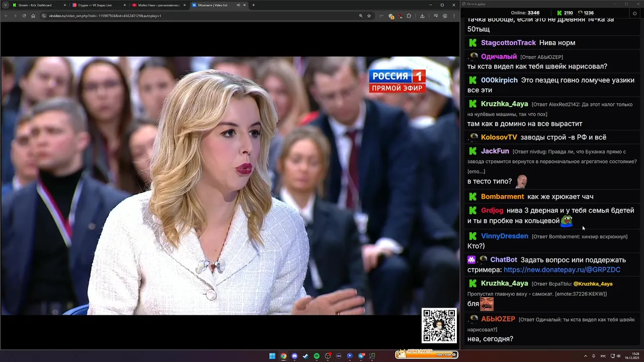Open the Windows Start menu
This screenshot has width=644, height=362.
pyautogui.click(x=272, y=356)
